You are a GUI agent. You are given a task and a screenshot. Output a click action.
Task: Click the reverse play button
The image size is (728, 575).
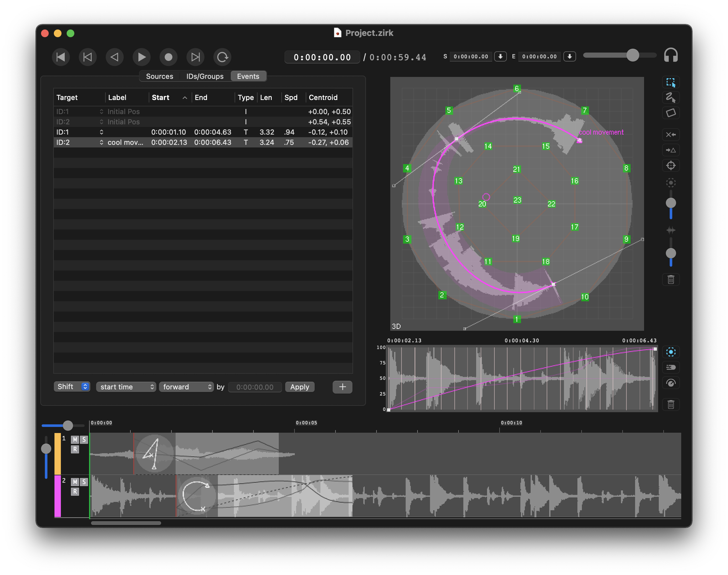114,57
